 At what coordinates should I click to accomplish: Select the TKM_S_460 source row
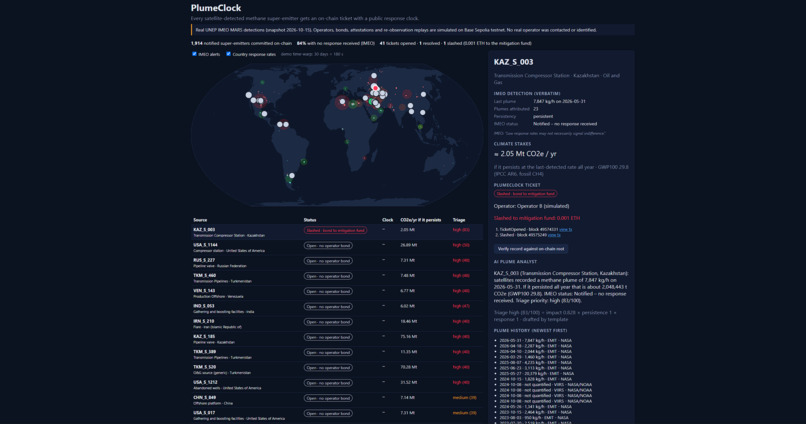337,278
